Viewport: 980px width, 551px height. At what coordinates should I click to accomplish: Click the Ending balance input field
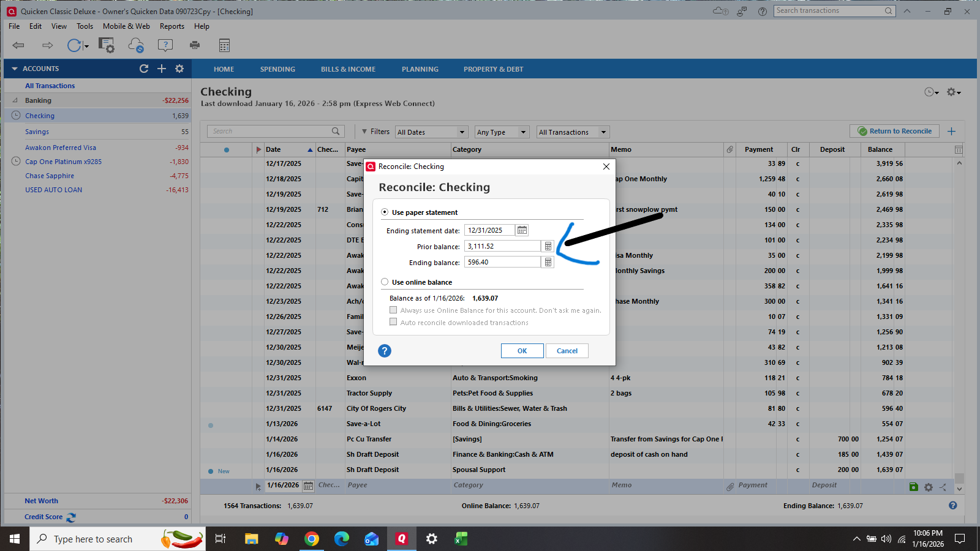(502, 262)
